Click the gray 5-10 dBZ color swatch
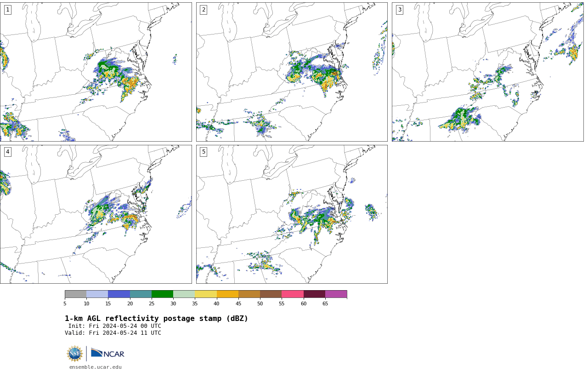The height and width of the screenshot is (372, 588). click(75, 294)
